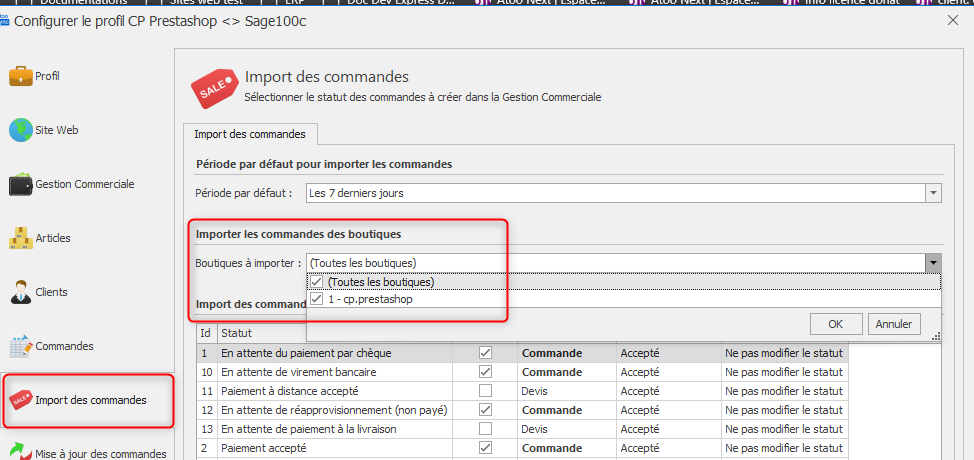Open Gestion Commerciale settings page

tap(84, 184)
